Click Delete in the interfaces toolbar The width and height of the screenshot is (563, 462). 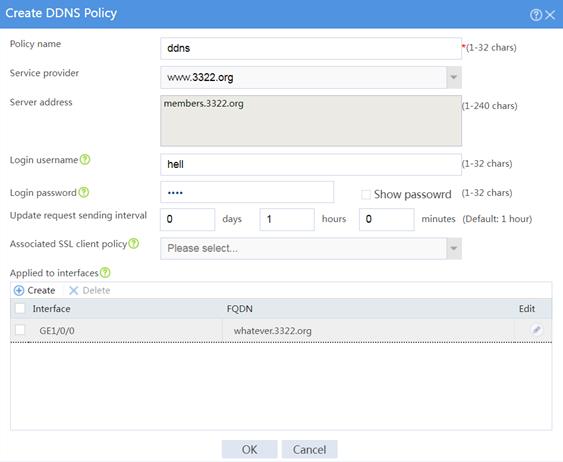coord(89,290)
